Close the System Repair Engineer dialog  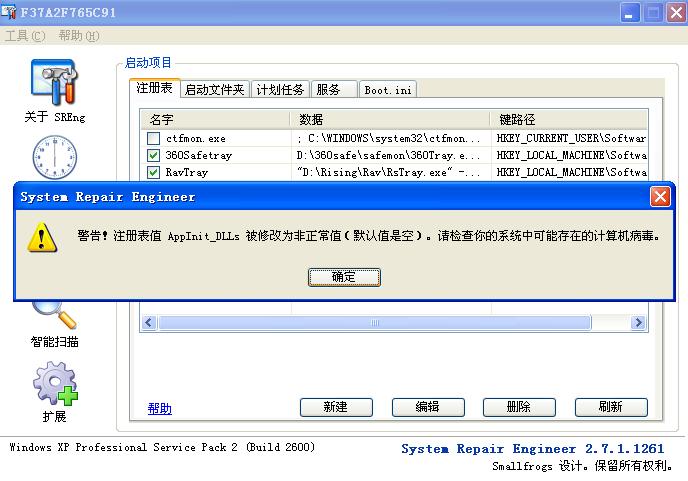point(660,197)
